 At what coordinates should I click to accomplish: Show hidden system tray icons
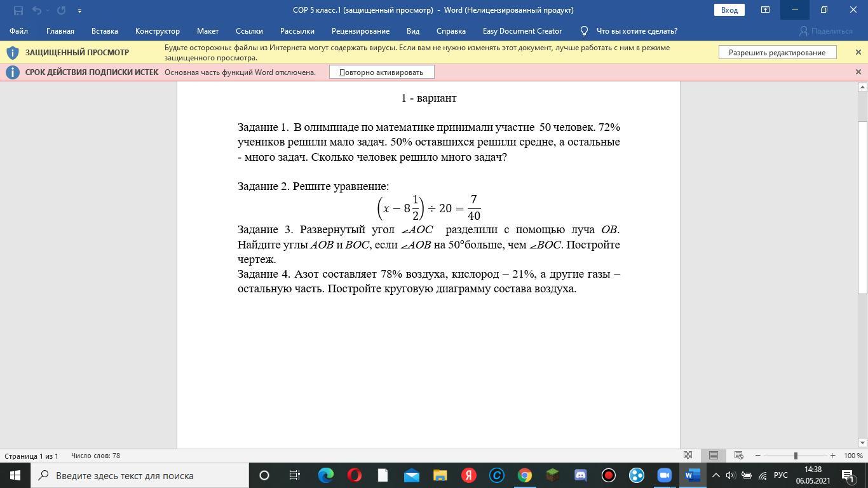click(x=716, y=475)
